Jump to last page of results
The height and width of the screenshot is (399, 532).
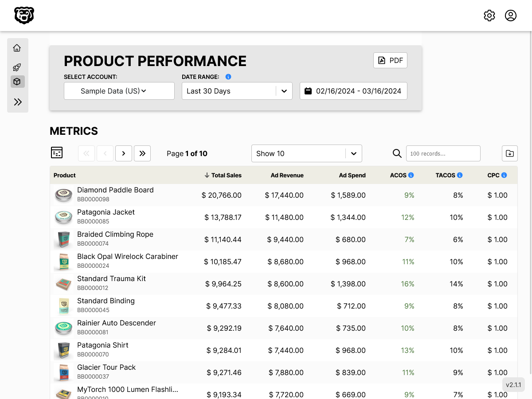142,153
